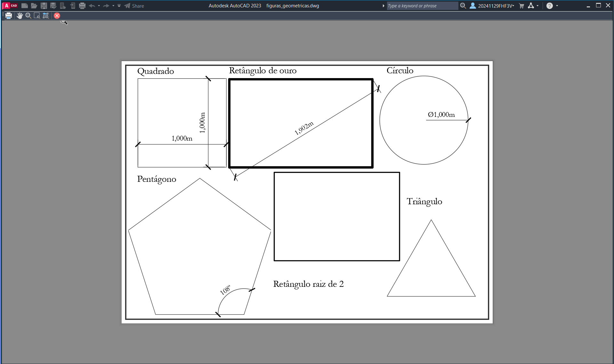This screenshot has width=614, height=364.
Task: Open the Autodesk App Store cart
Action: (x=521, y=6)
